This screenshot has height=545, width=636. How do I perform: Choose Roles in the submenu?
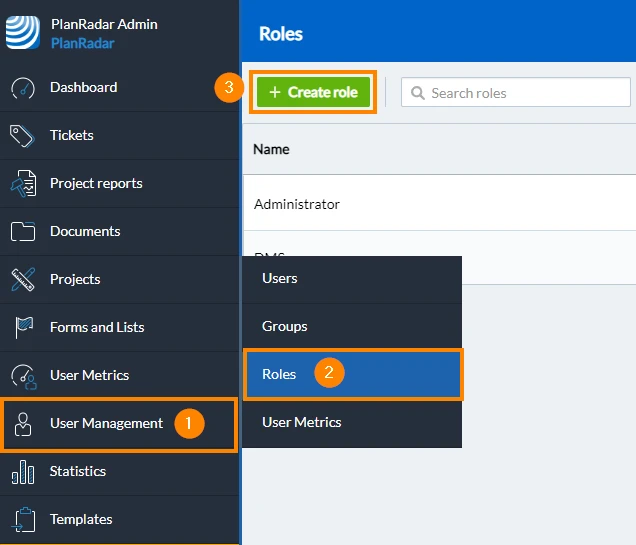pyautogui.click(x=353, y=374)
